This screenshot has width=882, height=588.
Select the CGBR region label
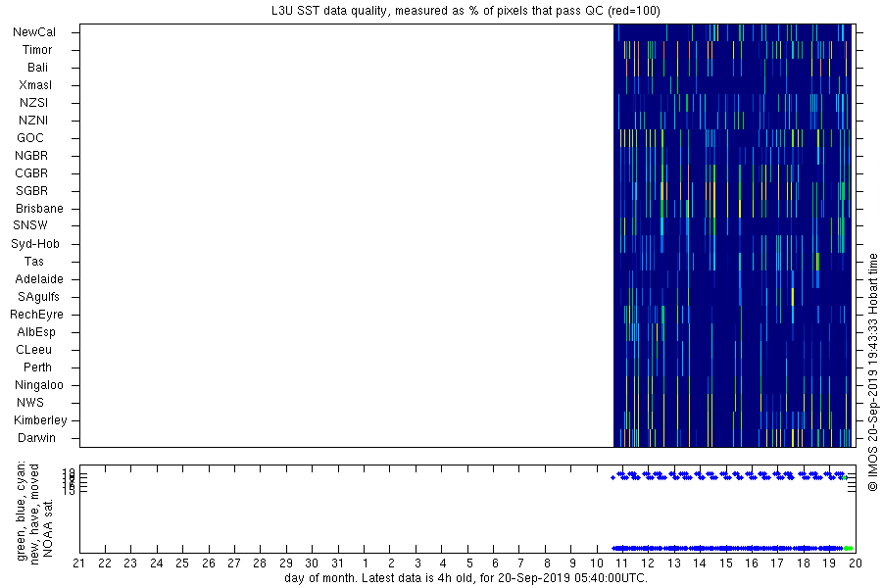31,172
